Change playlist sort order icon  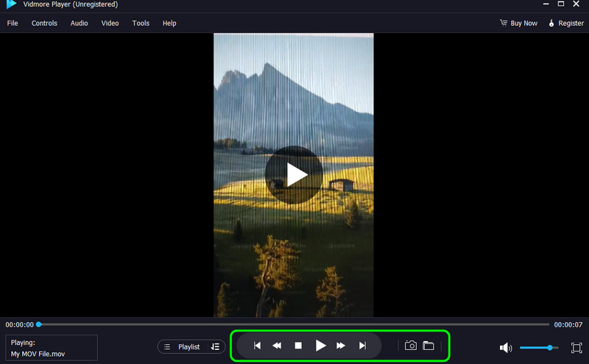pos(214,346)
